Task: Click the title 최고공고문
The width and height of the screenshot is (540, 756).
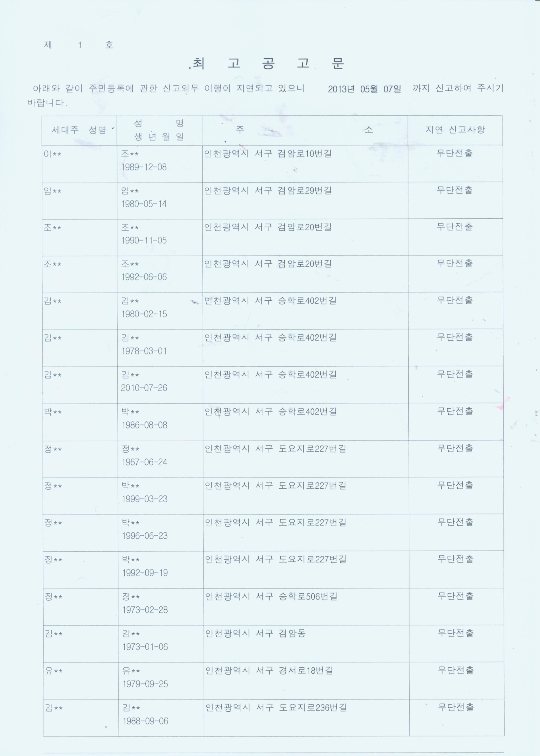Action: click(x=268, y=63)
